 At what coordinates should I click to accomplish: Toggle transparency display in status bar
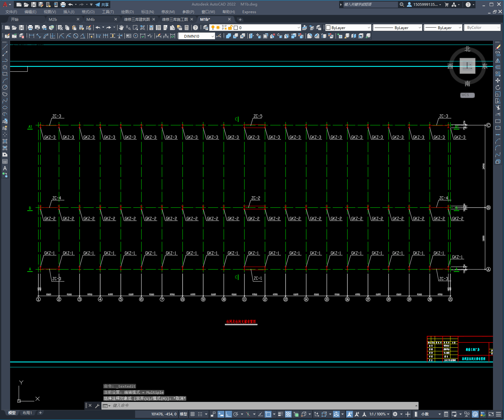(288, 414)
